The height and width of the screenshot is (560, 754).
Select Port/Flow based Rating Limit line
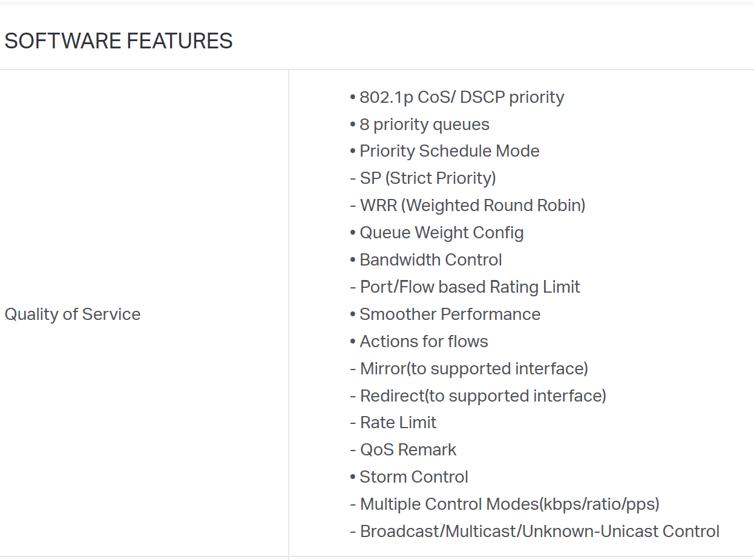point(465,287)
